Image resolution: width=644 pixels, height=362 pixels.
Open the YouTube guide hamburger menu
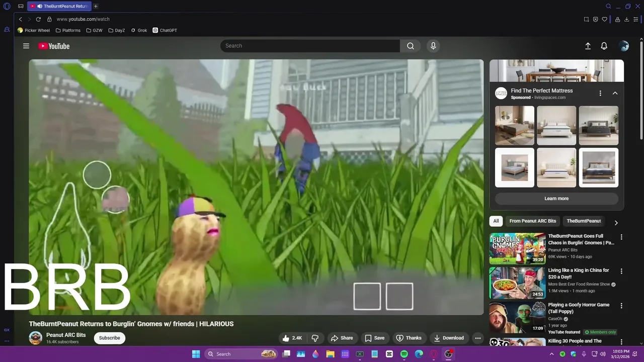point(26,46)
